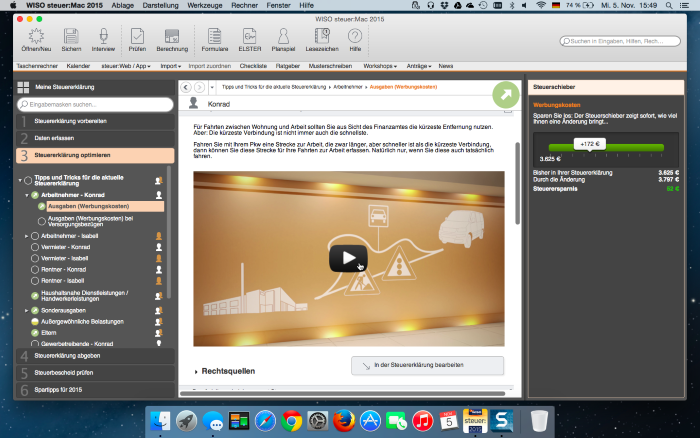Open Musterschreiben from the toolbar
The image size is (700, 438).
coord(330,66)
